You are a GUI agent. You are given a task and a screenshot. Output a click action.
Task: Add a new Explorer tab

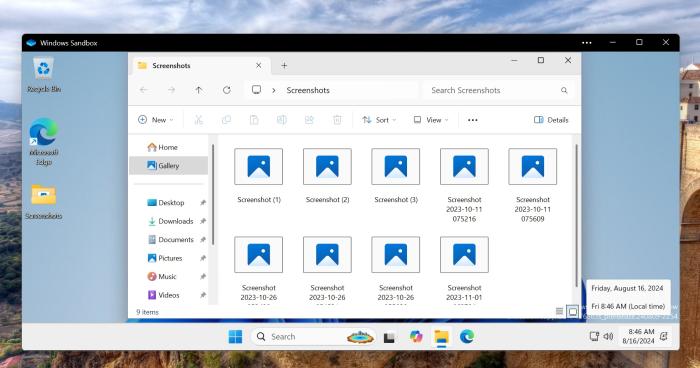[x=284, y=66]
